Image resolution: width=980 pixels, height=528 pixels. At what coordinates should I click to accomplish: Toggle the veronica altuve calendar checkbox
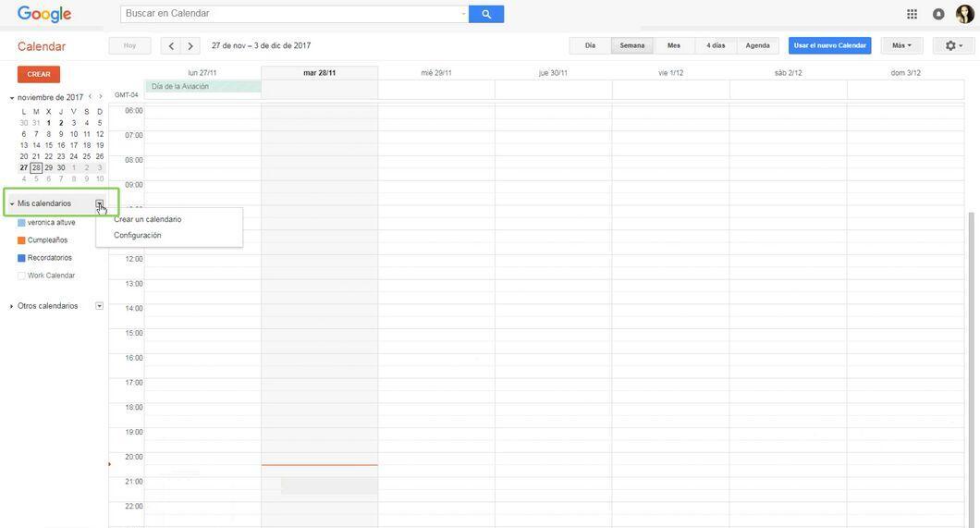[21, 223]
